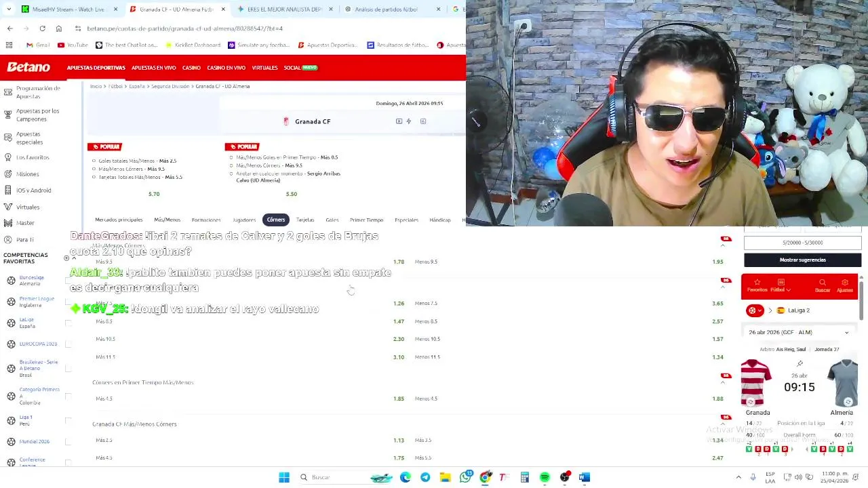Click the browser home icon
This screenshot has width=868, height=488.
click(x=59, y=28)
